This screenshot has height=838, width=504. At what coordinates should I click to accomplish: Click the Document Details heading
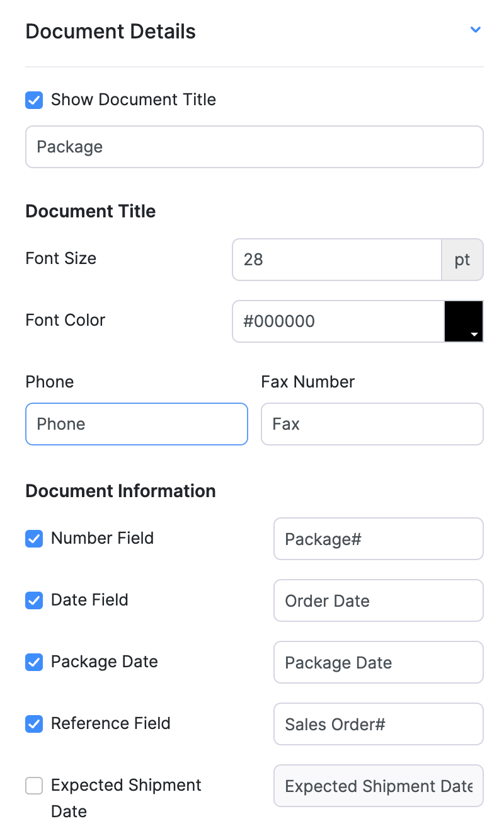(110, 32)
